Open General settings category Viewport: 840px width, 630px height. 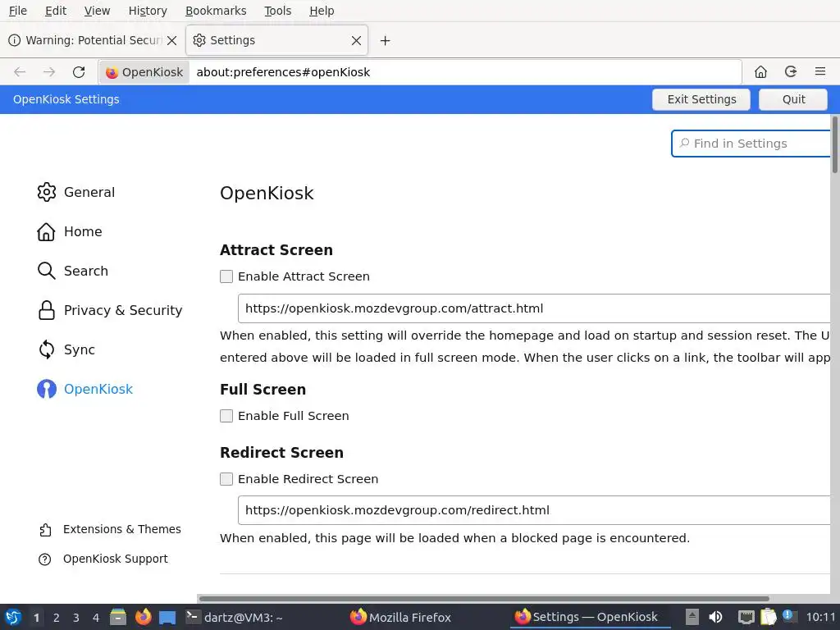(76, 192)
